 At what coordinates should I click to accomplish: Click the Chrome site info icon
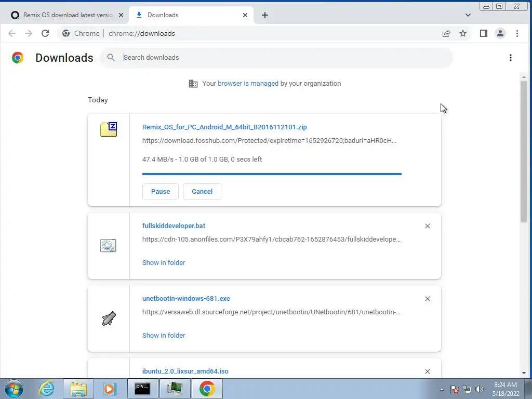point(66,33)
